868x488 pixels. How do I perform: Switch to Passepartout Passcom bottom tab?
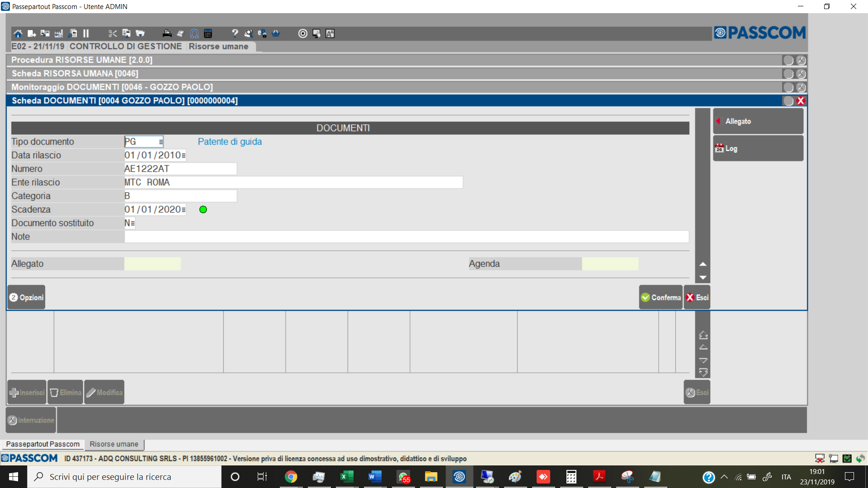43,444
